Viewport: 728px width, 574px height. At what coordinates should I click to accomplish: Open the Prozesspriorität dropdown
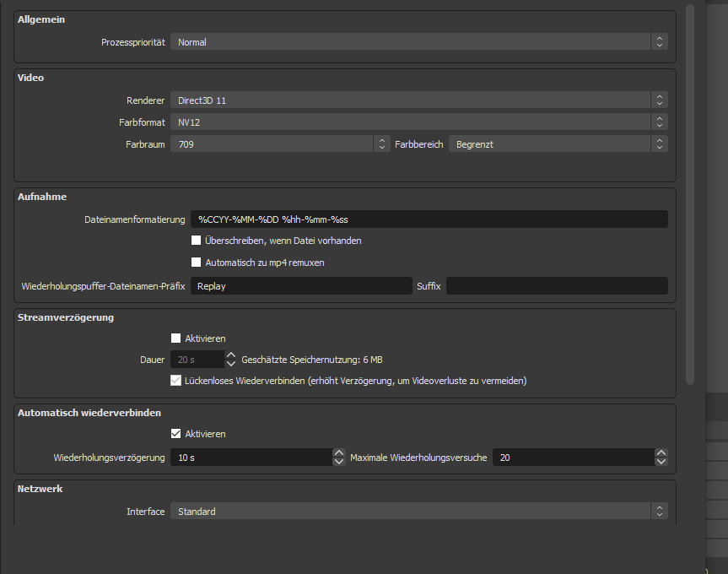pyautogui.click(x=418, y=41)
